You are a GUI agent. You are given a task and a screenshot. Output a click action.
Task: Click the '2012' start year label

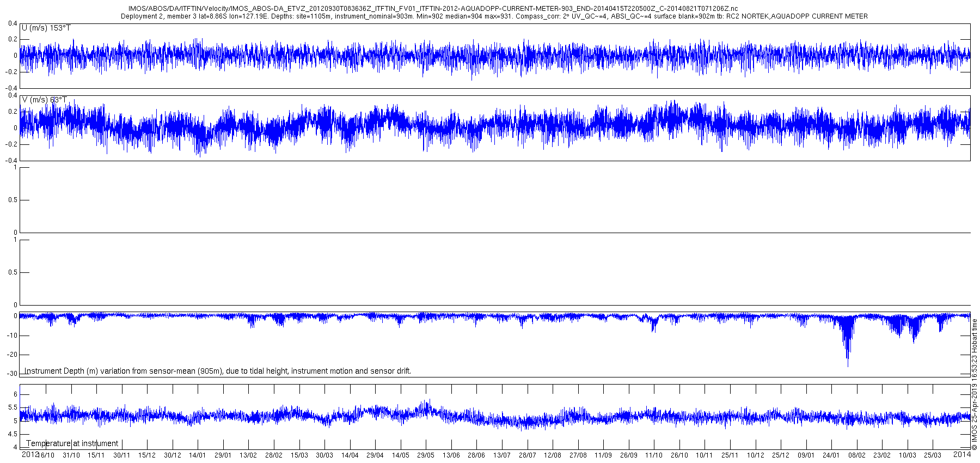(30, 454)
